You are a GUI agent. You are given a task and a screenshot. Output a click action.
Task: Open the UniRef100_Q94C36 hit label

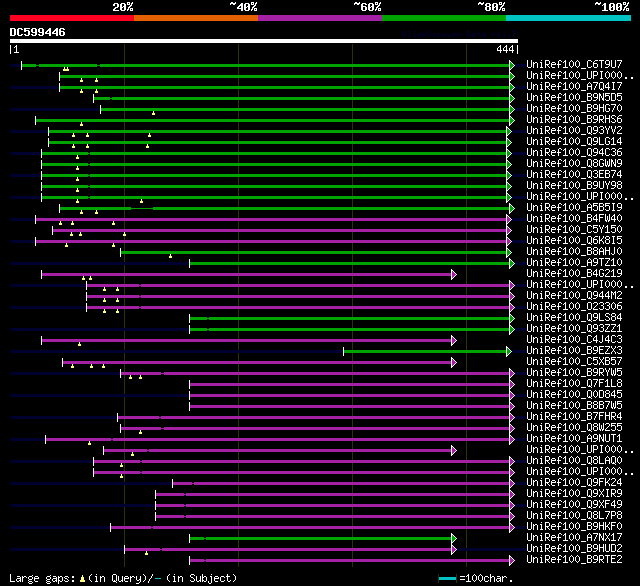click(x=574, y=153)
